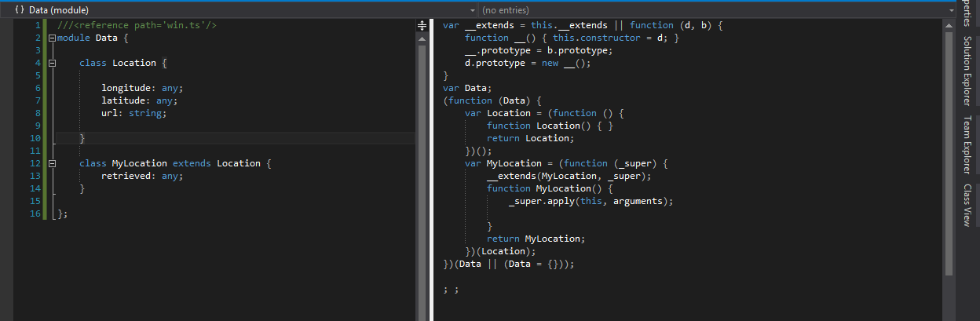Click the braces icon next to Data (module)

[20, 10]
